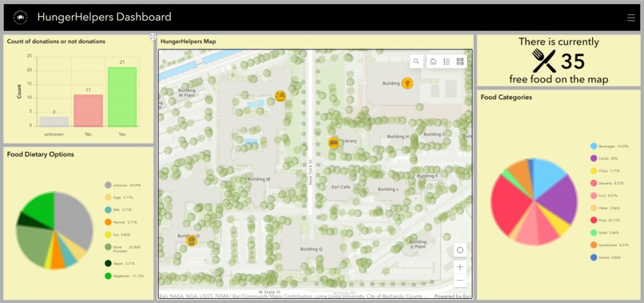Click the unknown bar in donations chart
The width and height of the screenshot is (644, 303).
pos(54,122)
